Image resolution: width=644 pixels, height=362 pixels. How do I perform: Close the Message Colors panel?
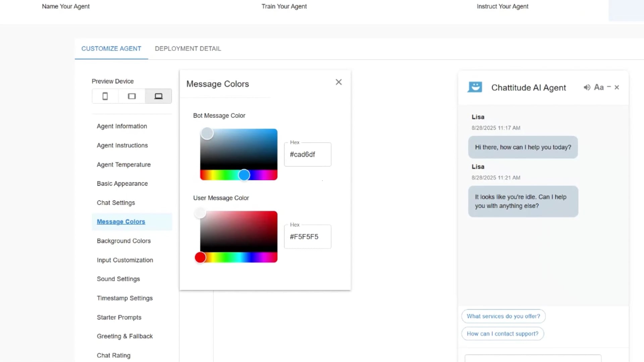pyautogui.click(x=339, y=82)
